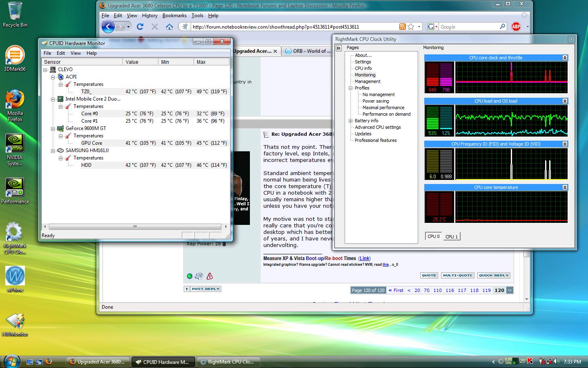Click the Quick Reply button

point(494,276)
